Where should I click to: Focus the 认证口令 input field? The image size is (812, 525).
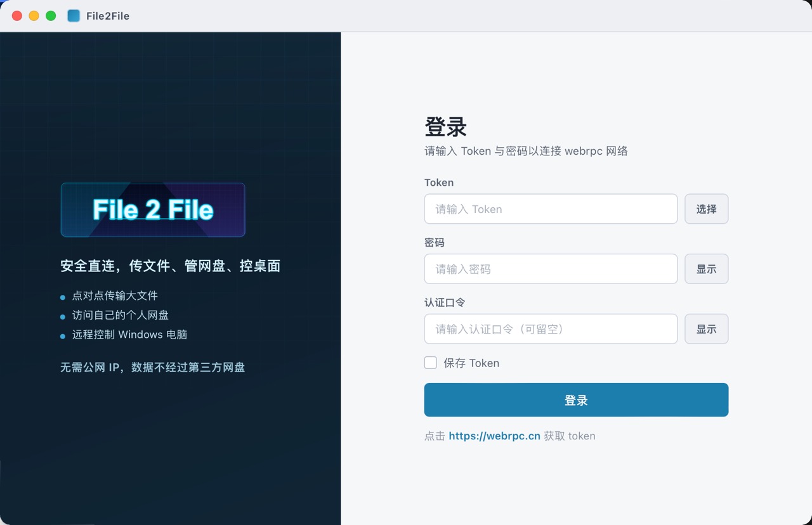551,329
